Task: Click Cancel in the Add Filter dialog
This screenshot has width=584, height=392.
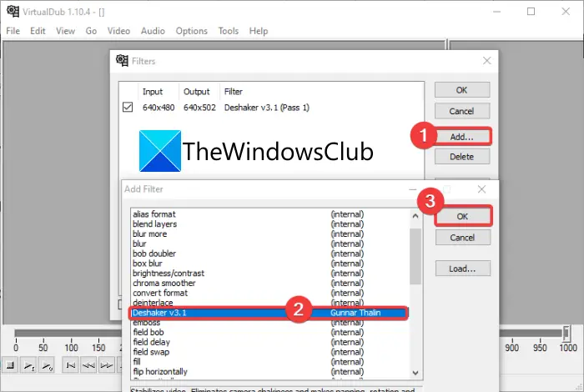Action: (x=462, y=238)
